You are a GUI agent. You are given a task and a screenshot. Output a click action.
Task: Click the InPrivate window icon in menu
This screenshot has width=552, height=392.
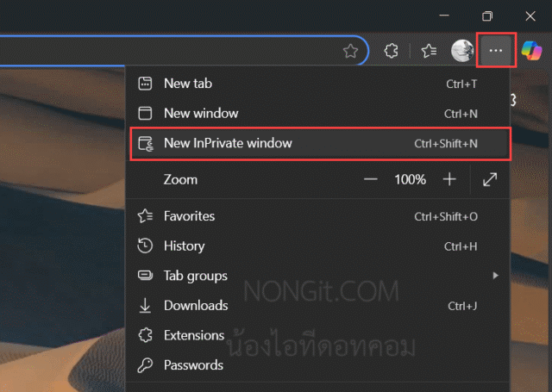(x=146, y=144)
